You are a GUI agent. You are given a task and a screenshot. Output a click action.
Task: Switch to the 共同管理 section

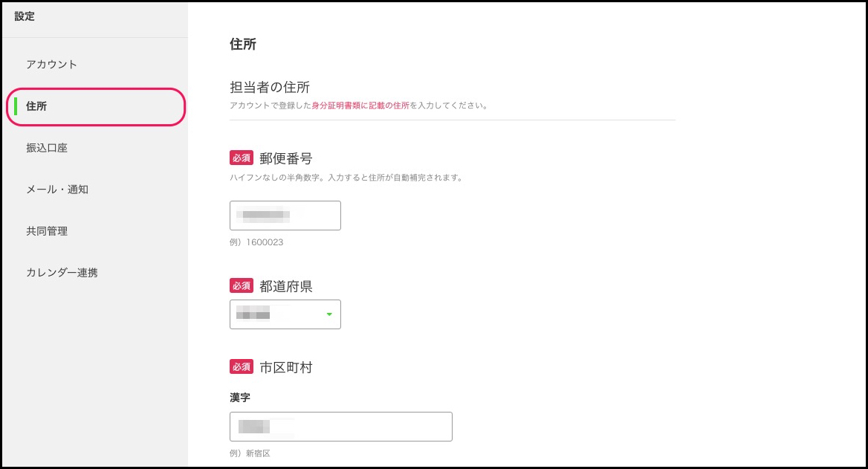[47, 231]
